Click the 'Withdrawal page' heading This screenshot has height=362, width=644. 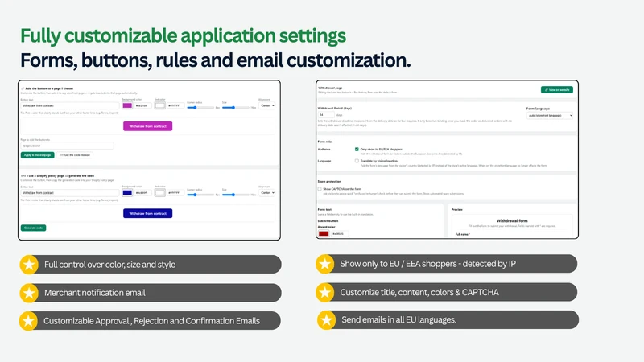point(330,88)
